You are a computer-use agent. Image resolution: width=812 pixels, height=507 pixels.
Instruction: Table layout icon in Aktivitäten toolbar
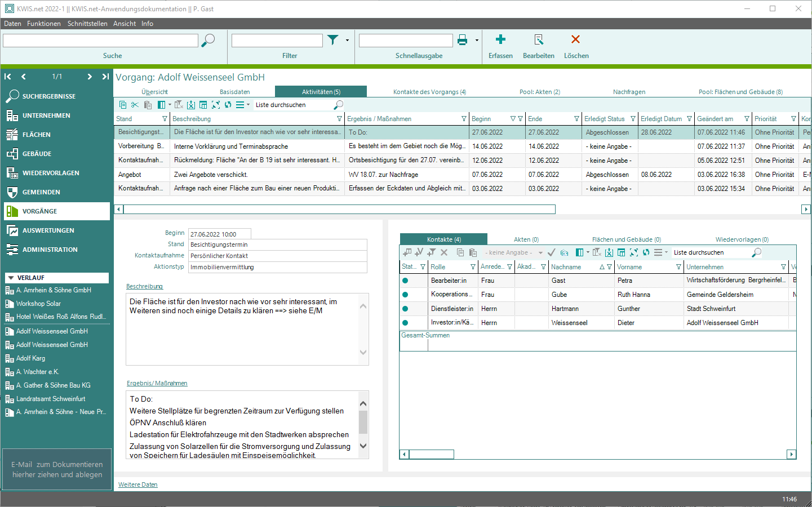[203, 105]
